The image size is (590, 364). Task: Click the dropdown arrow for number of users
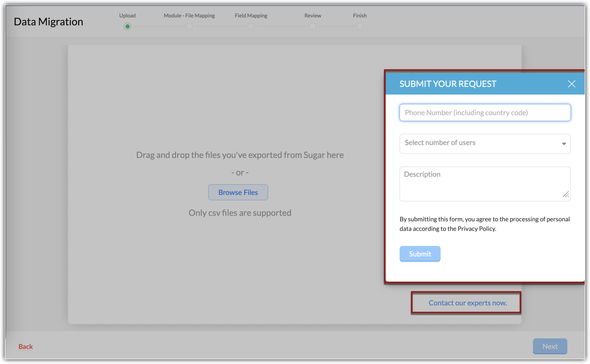pyautogui.click(x=564, y=144)
